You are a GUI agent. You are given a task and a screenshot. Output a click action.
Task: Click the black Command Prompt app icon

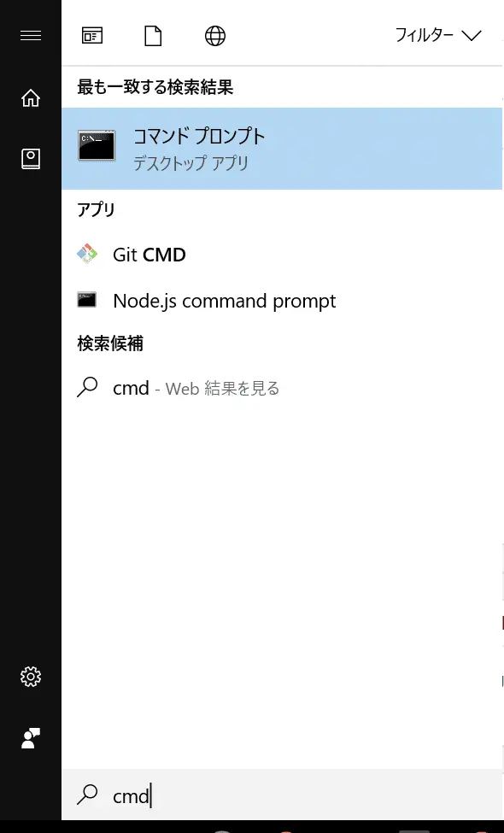(x=97, y=145)
